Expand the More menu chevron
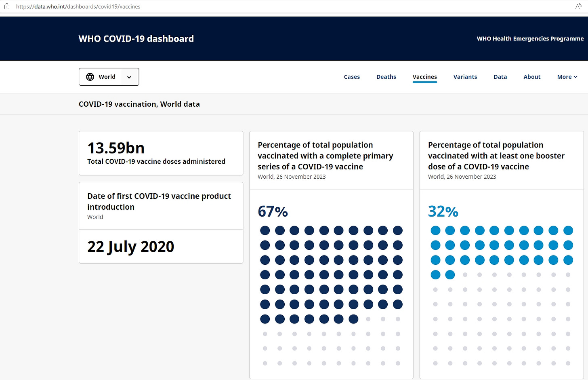 tap(575, 77)
